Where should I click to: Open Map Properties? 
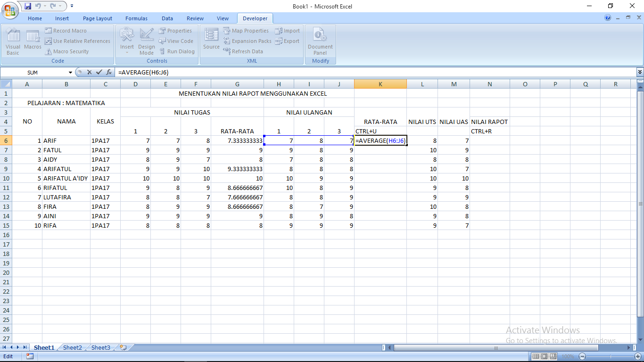point(246,31)
